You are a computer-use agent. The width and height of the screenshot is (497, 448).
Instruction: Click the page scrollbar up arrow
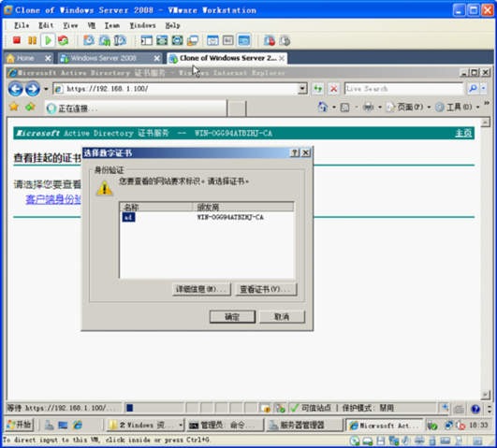pos(485,123)
